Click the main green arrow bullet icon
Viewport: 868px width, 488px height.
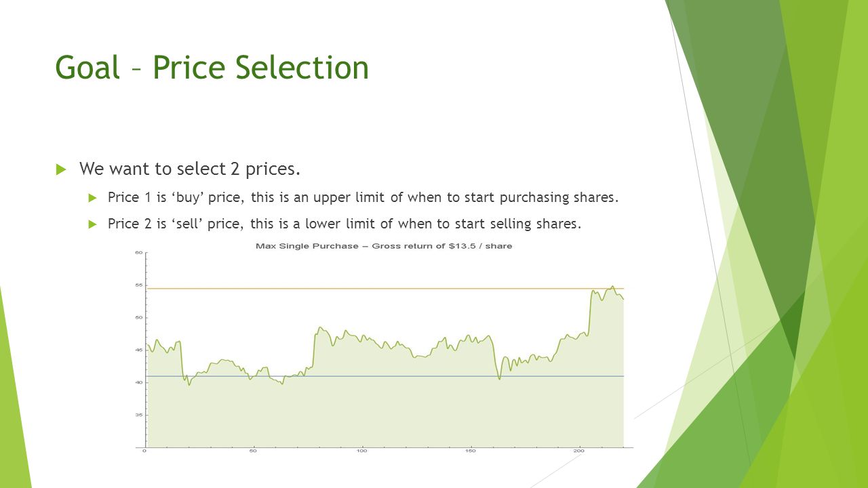coord(61,169)
